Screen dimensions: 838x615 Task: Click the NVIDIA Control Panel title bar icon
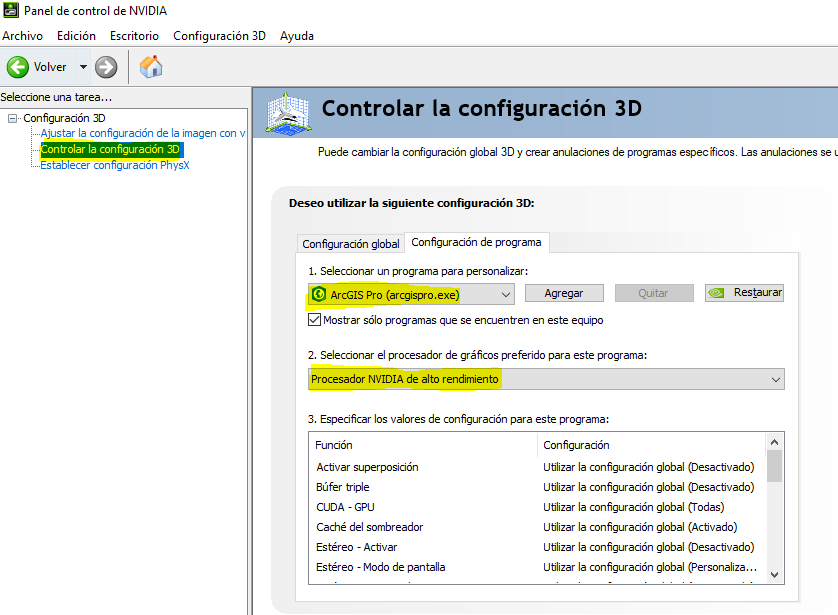[11, 10]
